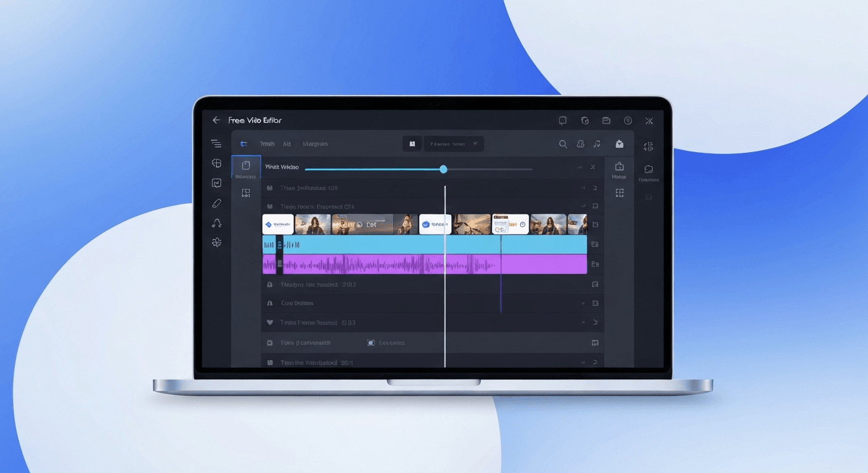The height and width of the screenshot is (473, 868).
Task: Open the sticker panel icon in the sidebar
Action: [x=216, y=182]
